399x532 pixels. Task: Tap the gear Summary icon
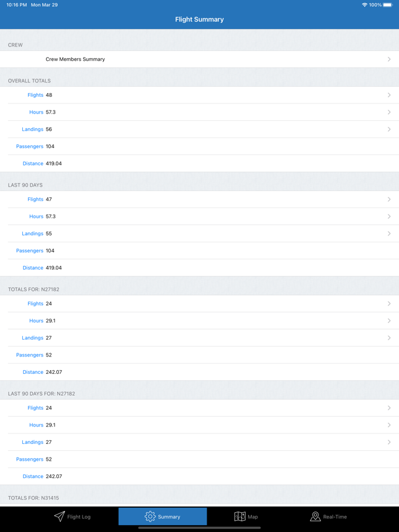point(150,516)
